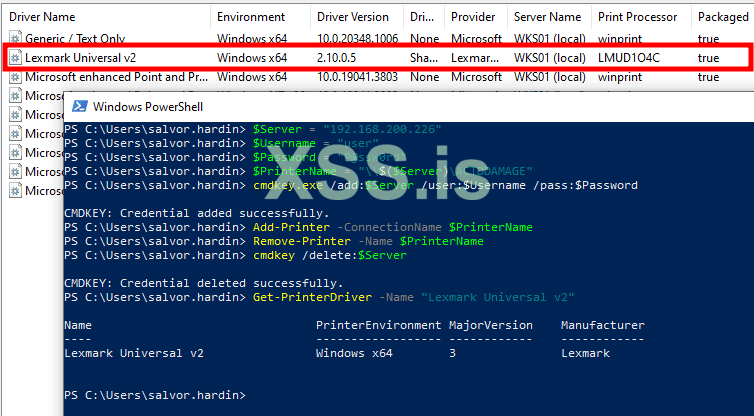Click driver version 10.0.20348.1006 cell
Image resolution: width=754 pixels, height=416 pixels.
point(357,39)
